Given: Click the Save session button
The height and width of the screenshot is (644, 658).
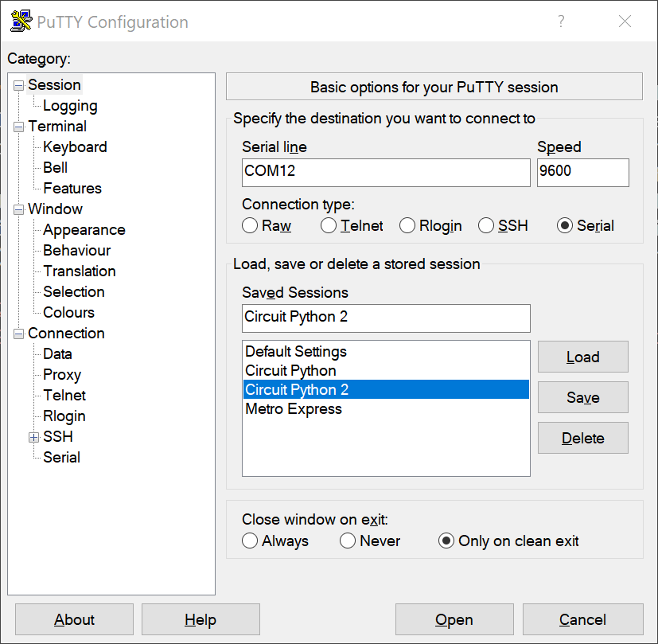Looking at the screenshot, I should [583, 397].
